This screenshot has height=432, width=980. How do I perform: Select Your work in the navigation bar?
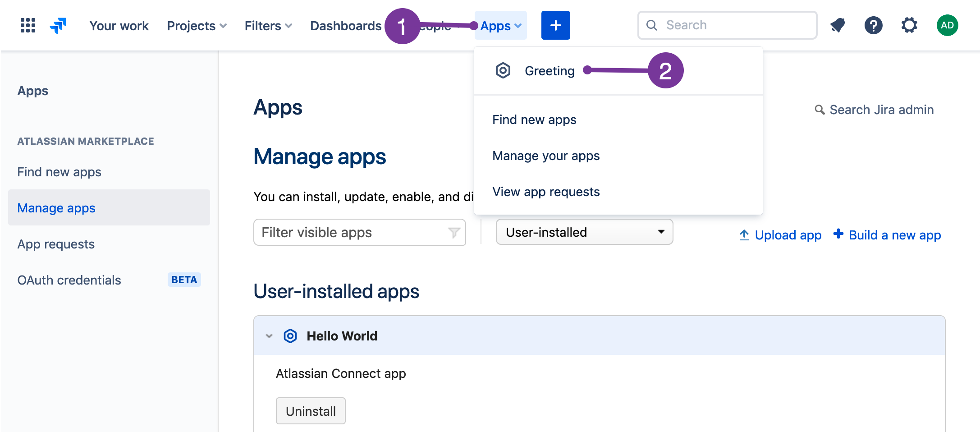[x=119, y=26]
